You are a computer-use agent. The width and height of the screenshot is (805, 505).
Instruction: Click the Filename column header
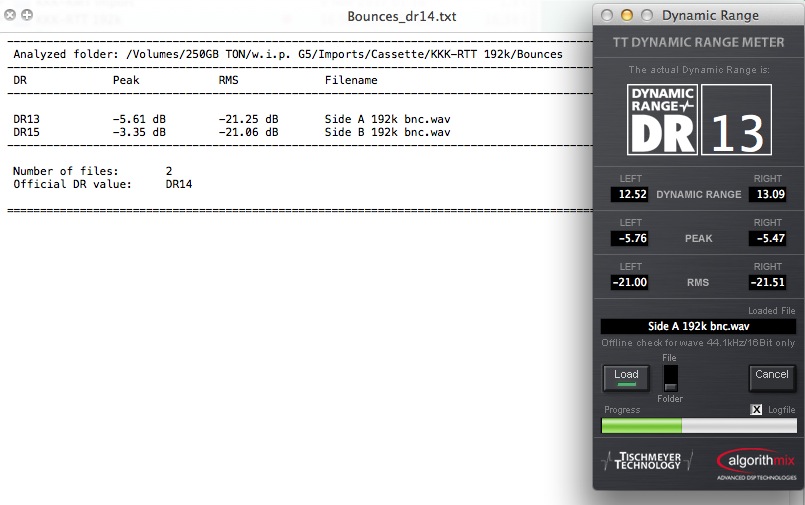(x=351, y=80)
